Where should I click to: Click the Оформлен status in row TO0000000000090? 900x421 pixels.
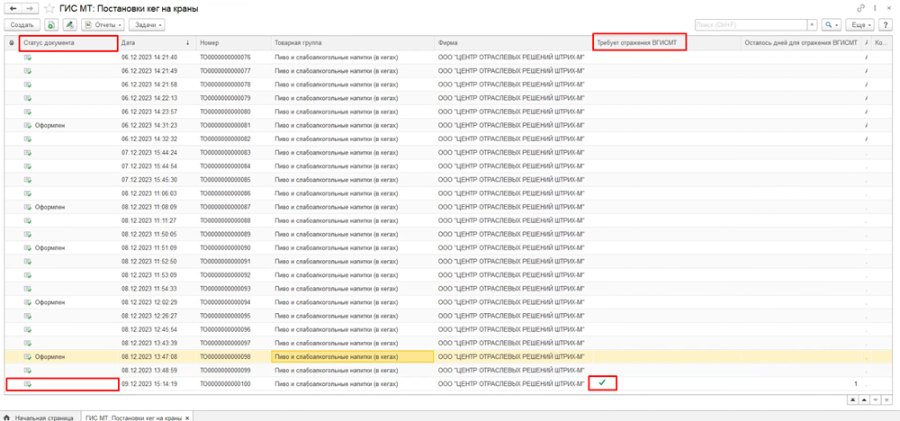tap(50, 248)
